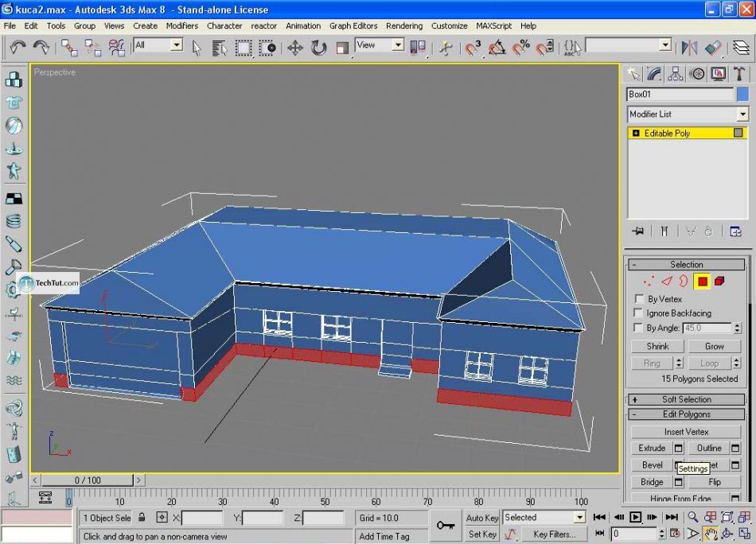Screen dimensions: 756x544
Task: Toggle Angle Snap
Action: click(497, 48)
